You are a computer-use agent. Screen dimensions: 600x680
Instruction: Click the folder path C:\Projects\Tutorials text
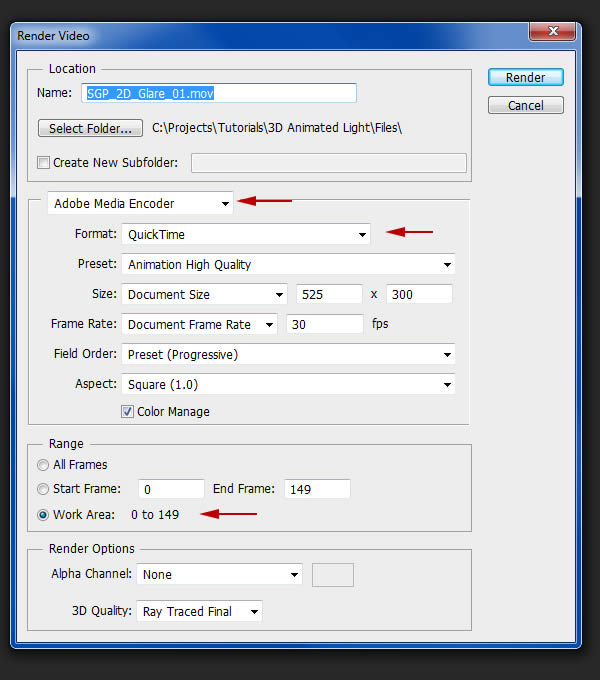pos(277,128)
